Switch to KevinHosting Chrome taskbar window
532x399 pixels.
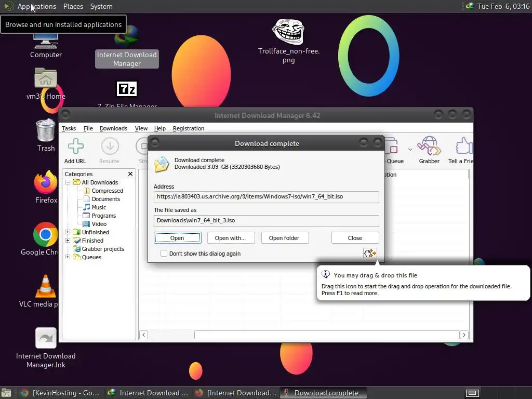[60, 393]
